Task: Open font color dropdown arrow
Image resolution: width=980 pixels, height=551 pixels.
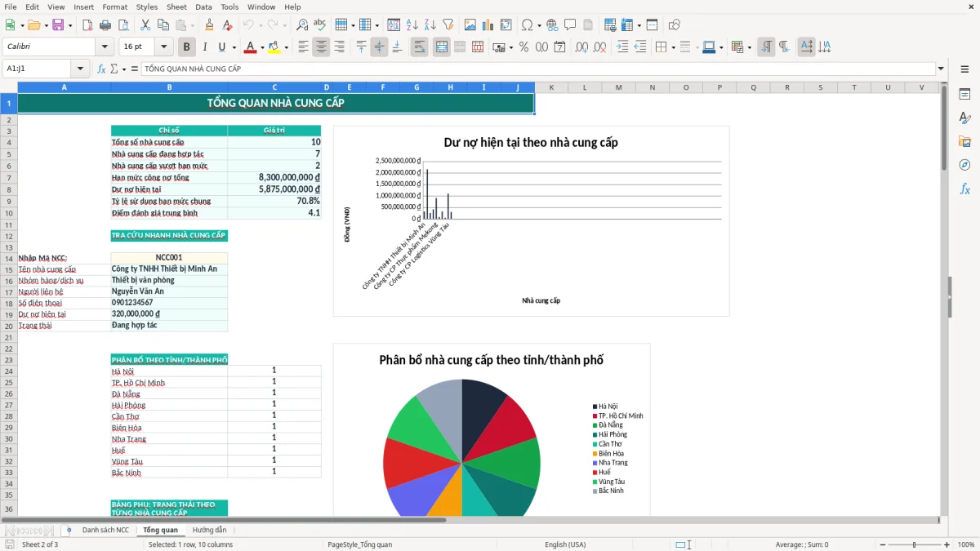Action: click(262, 47)
